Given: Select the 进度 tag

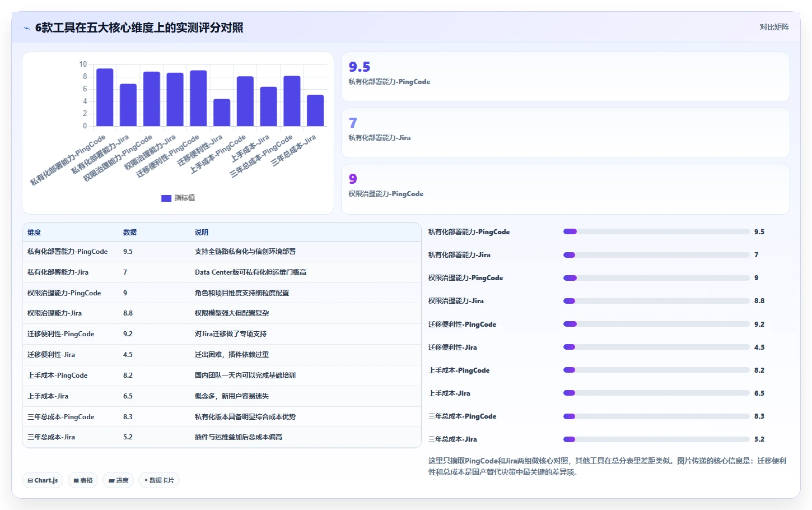Looking at the screenshot, I should [x=118, y=480].
